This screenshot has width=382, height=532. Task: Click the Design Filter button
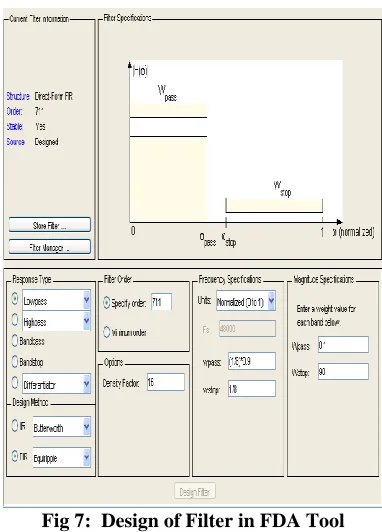click(x=195, y=491)
